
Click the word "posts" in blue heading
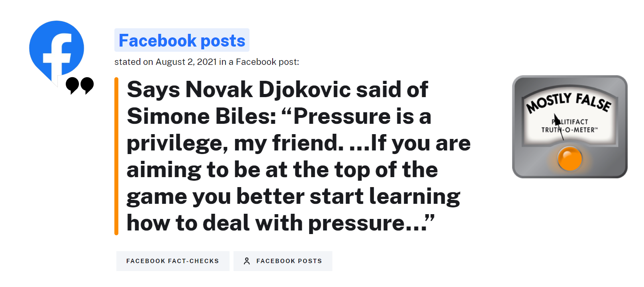[223, 41]
